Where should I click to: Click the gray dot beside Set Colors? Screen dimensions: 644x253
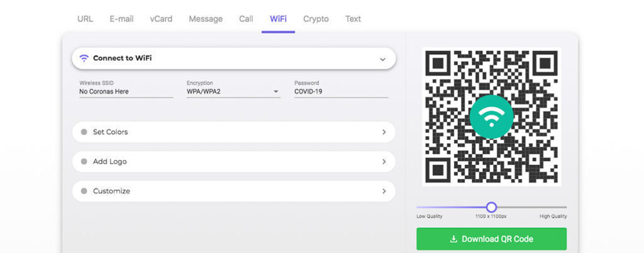point(84,132)
